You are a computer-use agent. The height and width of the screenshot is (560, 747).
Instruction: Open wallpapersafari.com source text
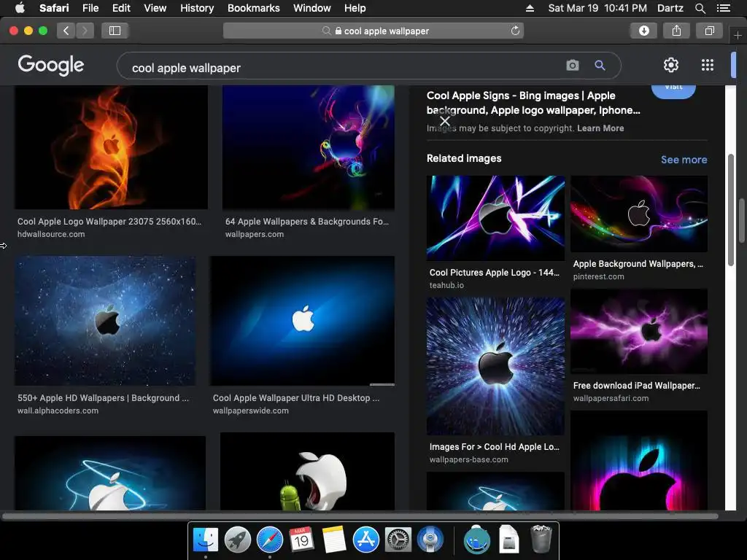point(611,398)
